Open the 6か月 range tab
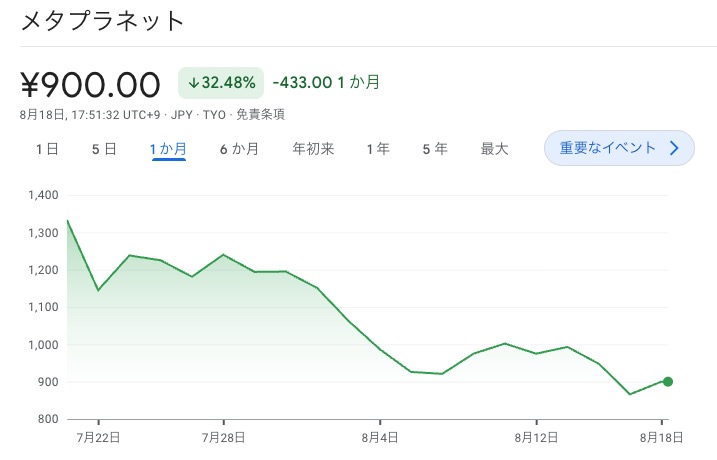Image resolution: width=717 pixels, height=460 pixels. click(x=239, y=149)
